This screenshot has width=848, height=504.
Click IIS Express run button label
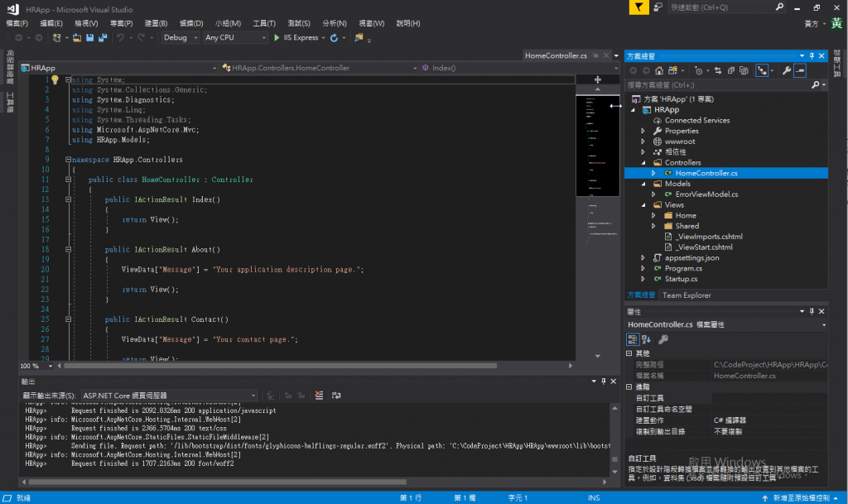coord(301,38)
